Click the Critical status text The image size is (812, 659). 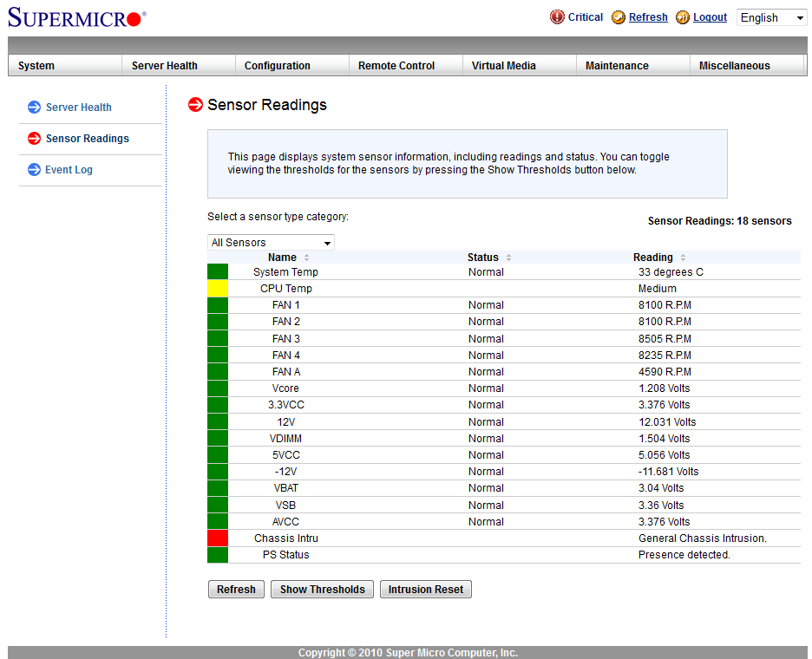[x=586, y=17]
